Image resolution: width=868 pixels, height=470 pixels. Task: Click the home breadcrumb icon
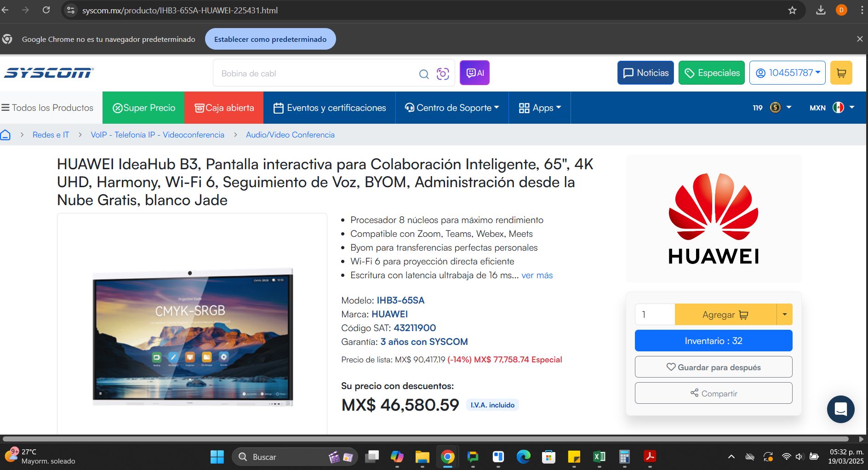click(x=6, y=135)
